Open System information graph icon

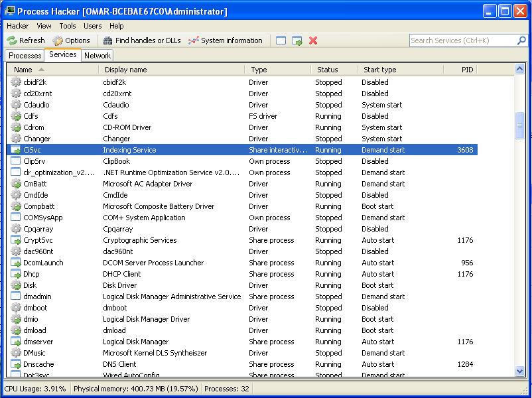[193, 40]
